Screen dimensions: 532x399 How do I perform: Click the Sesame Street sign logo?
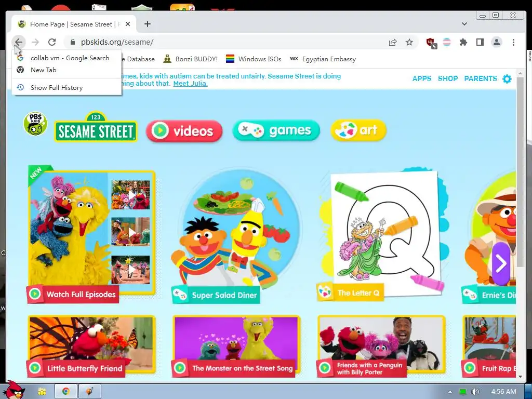[x=96, y=127]
